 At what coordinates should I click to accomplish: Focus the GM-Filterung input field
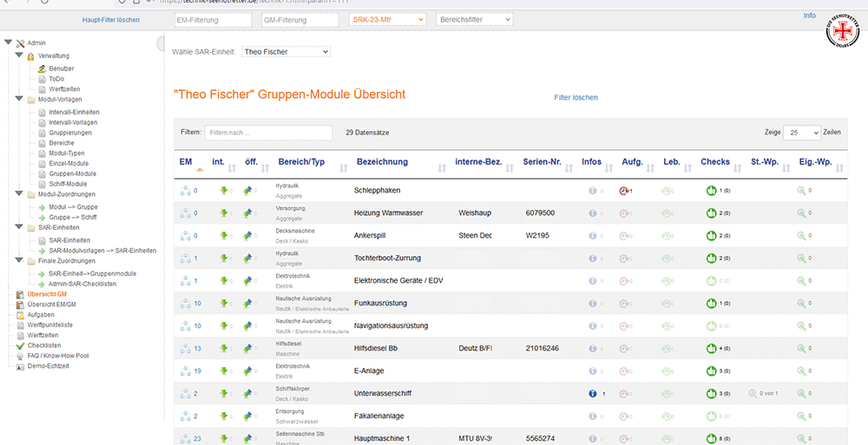click(300, 20)
